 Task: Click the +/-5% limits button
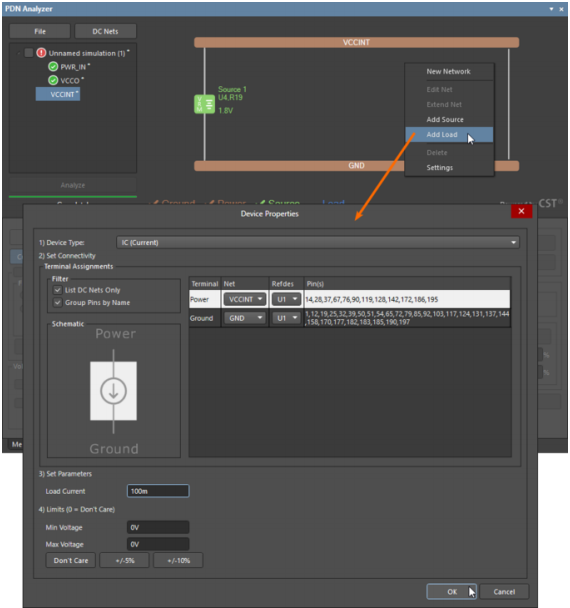[x=124, y=560]
